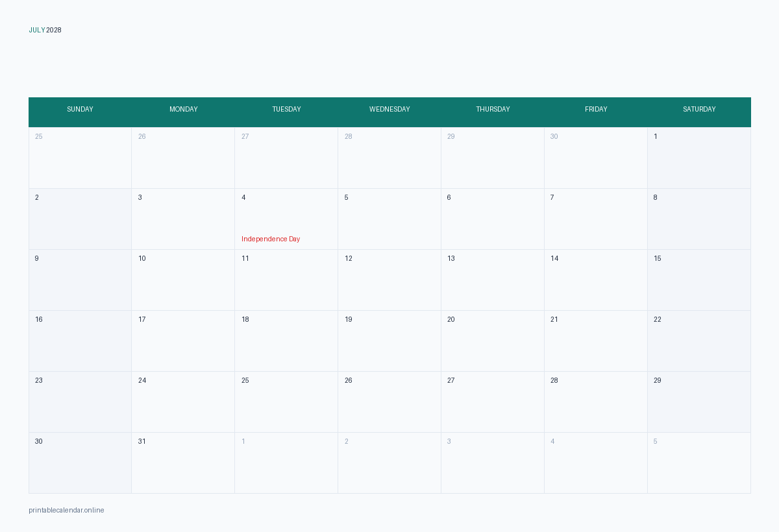Click the July 9 date cell
Image resolution: width=779 pixels, height=532 pixels.
80,280
